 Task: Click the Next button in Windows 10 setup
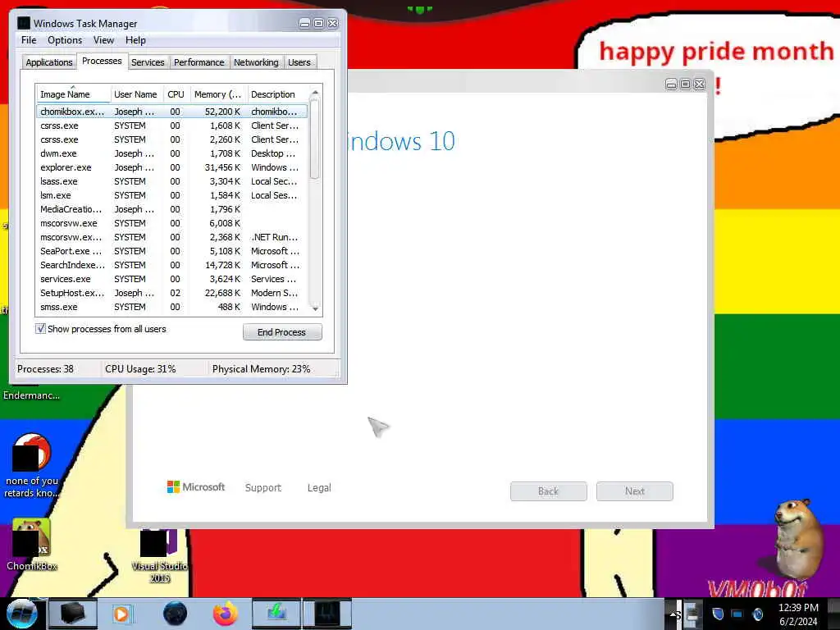[634, 491]
